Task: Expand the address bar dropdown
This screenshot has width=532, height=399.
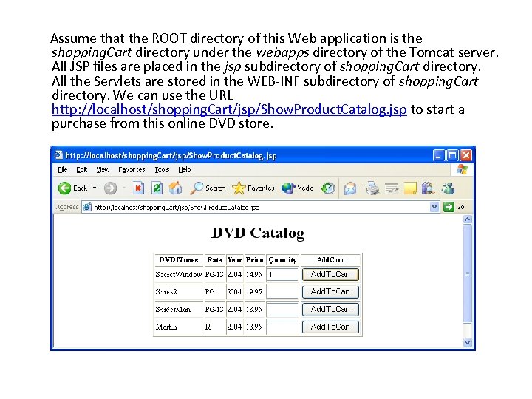Action: [x=434, y=207]
